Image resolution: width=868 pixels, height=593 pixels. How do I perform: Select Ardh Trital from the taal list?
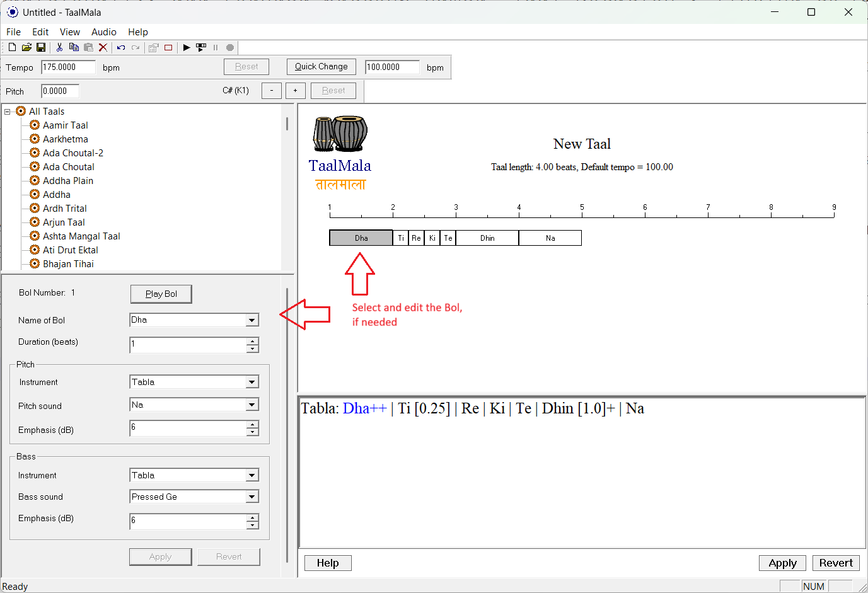pyautogui.click(x=64, y=209)
